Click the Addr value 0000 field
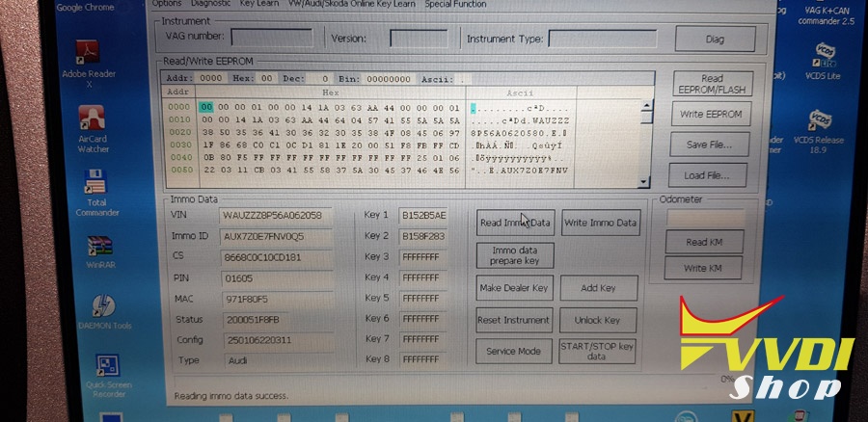868x422 pixels. [210, 78]
